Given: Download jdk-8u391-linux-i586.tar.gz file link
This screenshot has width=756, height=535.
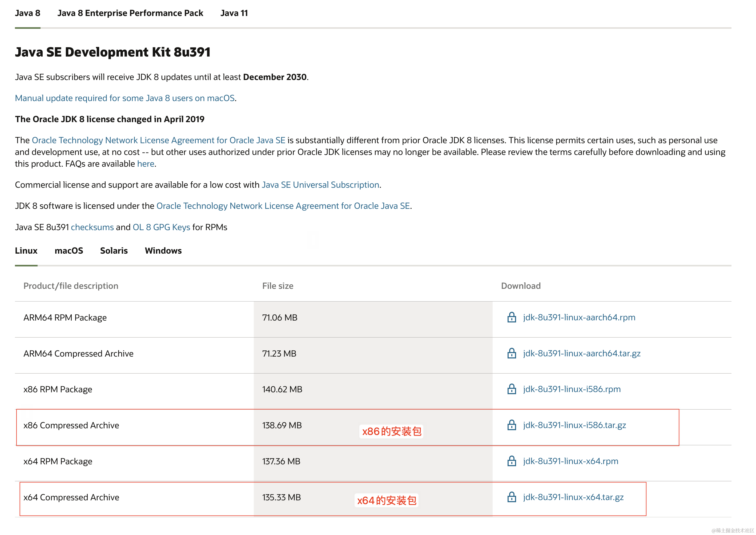Looking at the screenshot, I should point(574,425).
